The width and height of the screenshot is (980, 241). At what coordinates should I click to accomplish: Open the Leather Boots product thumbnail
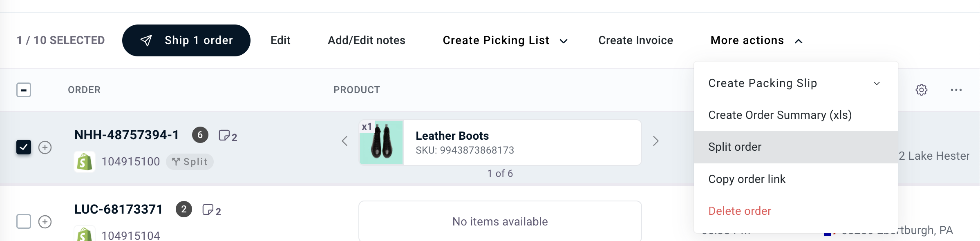381,143
